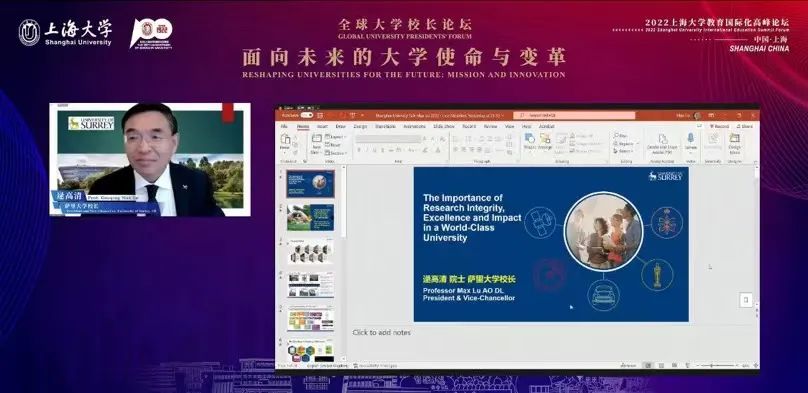Open the Insert ribbon tab
The height and width of the screenshot is (393, 808).
pyautogui.click(x=322, y=126)
